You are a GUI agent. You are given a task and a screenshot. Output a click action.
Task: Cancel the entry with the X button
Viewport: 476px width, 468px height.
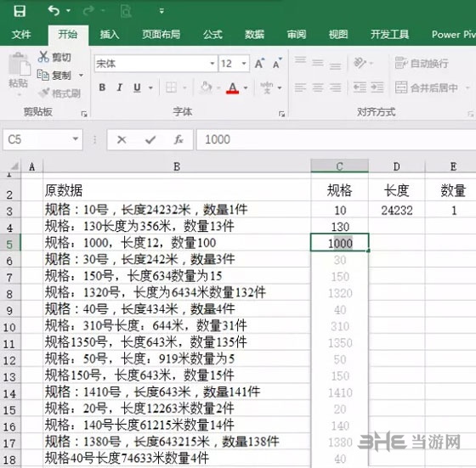pyautogui.click(x=122, y=139)
